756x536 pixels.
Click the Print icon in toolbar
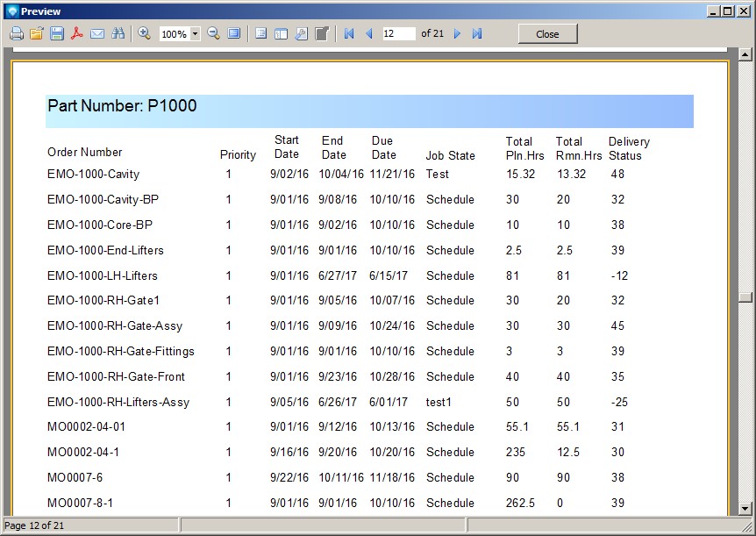coord(16,33)
